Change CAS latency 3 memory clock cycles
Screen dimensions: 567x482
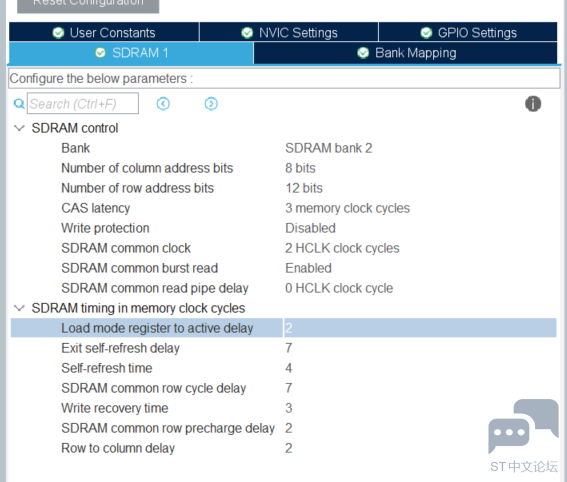(348, 208)
